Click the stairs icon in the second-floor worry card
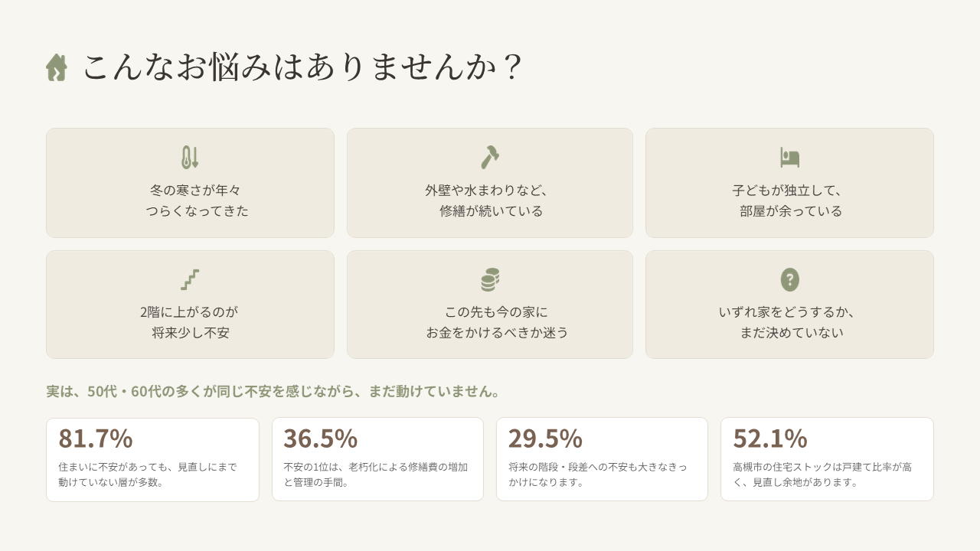The height and width of the screenshot is (551, 980). 190,279
